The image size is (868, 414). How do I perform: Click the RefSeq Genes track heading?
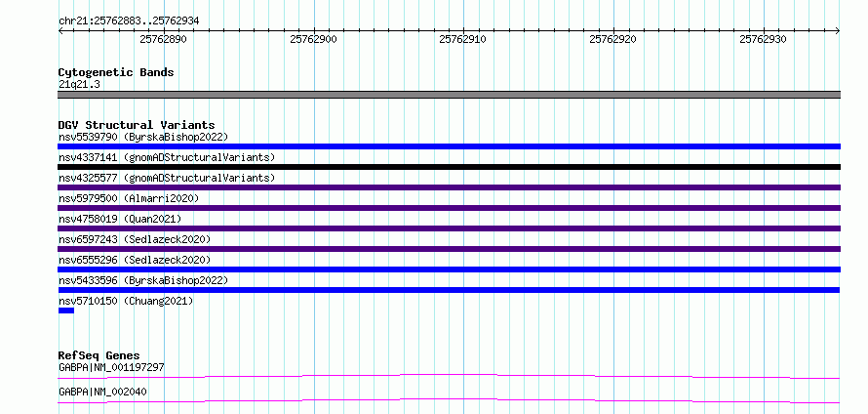click(x=99, y=355)
